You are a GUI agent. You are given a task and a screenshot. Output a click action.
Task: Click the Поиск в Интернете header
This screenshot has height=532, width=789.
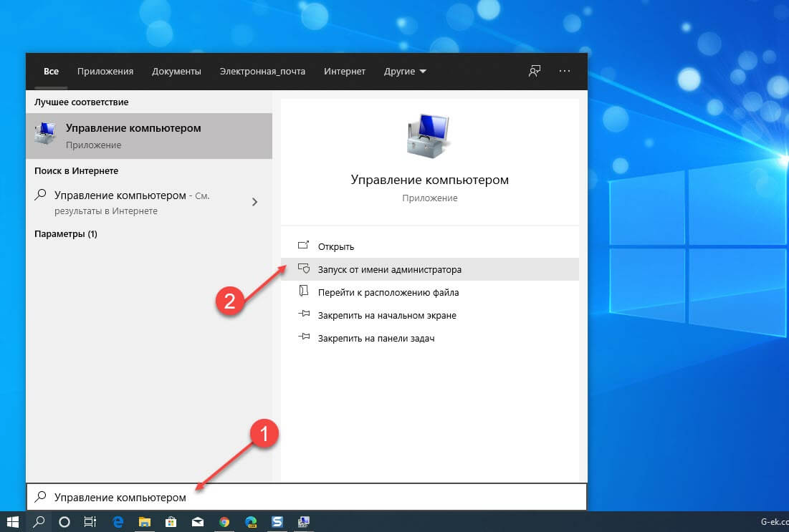(77, 171)
